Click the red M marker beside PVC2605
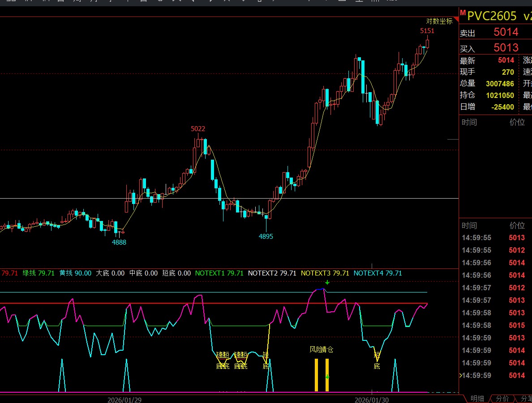 (x=463, y=13)
